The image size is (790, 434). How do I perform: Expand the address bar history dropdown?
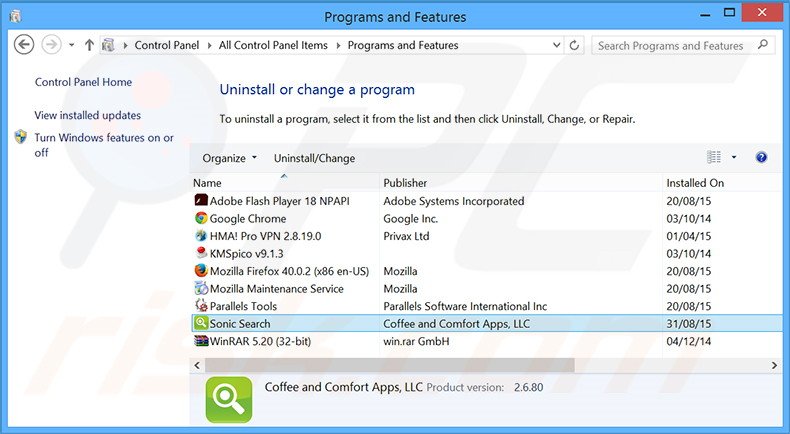tap(557, 45)
